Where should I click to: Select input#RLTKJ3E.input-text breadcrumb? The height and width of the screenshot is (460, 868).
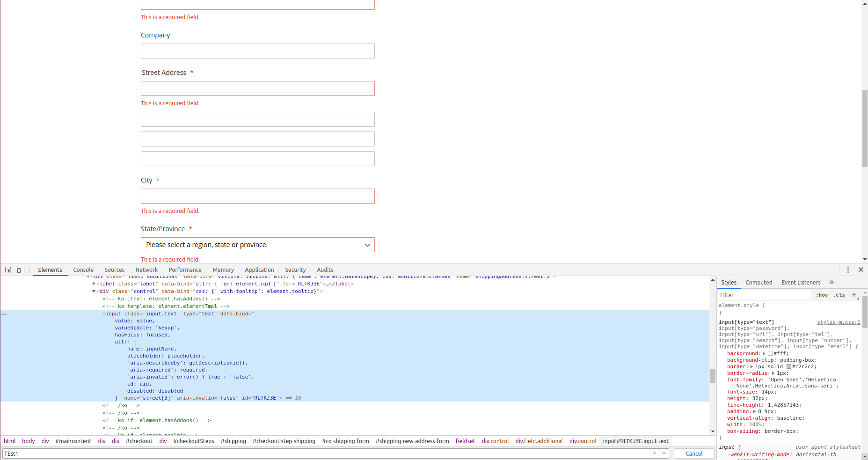(636, 441)
